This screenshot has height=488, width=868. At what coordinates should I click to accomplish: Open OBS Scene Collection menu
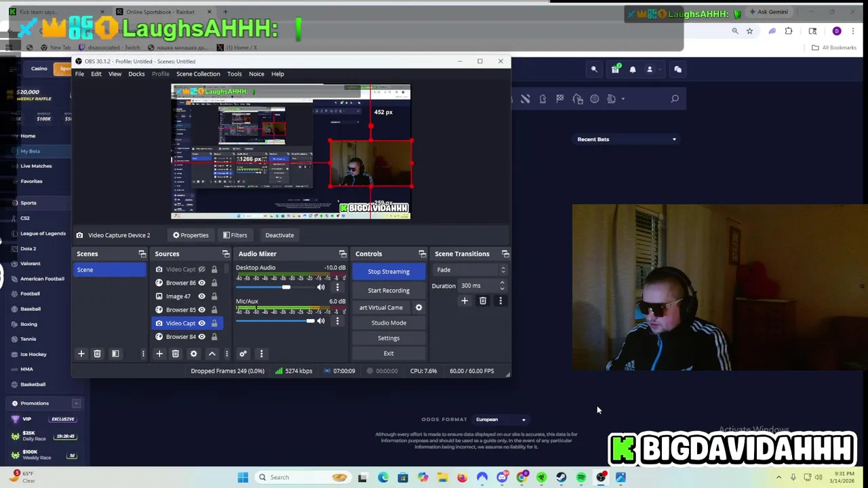[198, 74]
